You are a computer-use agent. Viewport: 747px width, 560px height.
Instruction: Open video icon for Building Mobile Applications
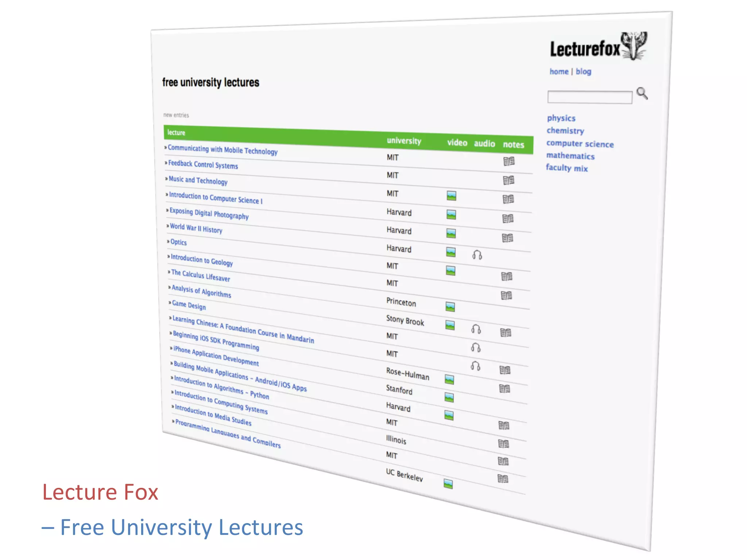pyautogui.click(x=449, y=415)
